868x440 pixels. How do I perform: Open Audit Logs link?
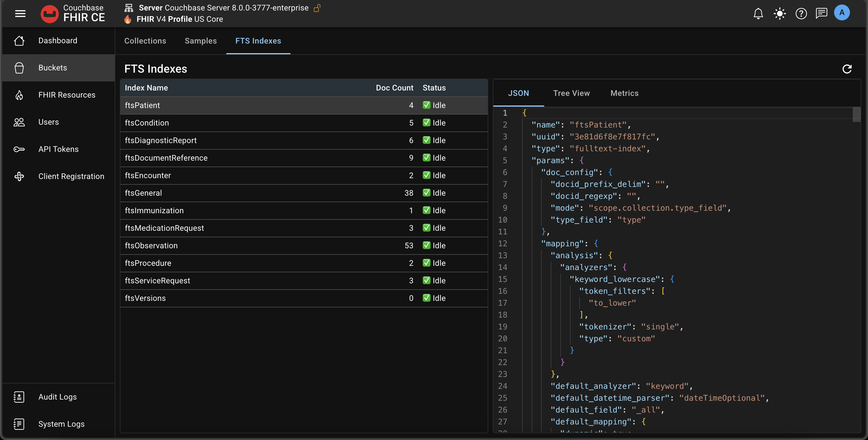pos(57,397)
